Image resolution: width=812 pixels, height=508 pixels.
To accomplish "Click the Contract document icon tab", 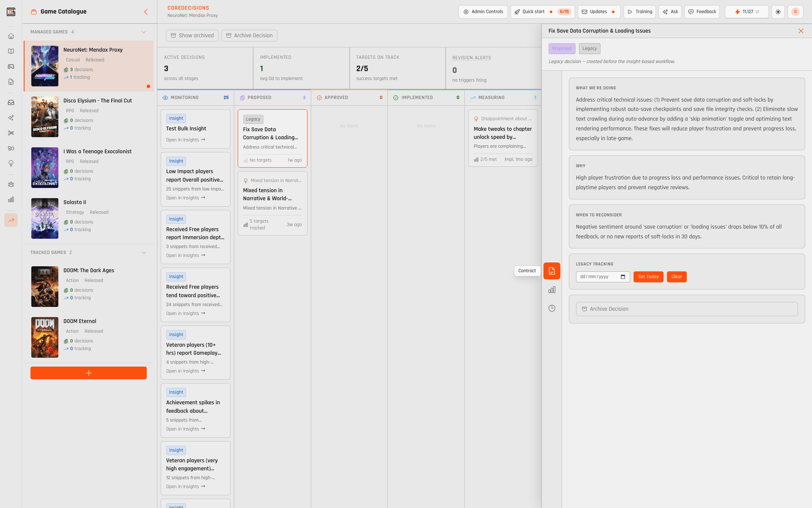I will tap(552, 271).
